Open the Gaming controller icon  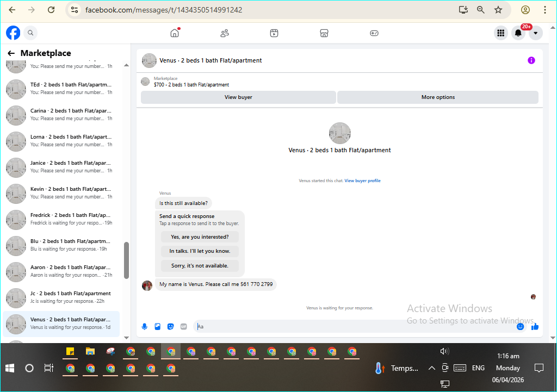point(374,33)
